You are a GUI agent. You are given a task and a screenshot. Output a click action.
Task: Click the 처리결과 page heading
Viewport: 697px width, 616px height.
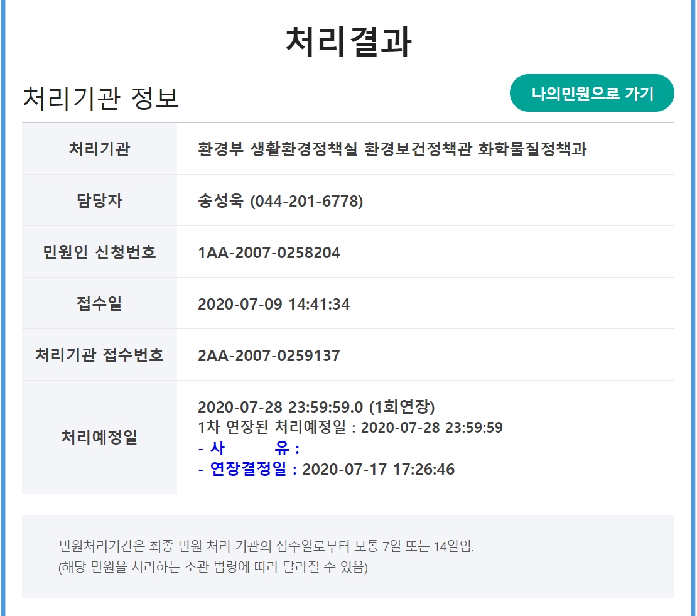coord(348,43)
